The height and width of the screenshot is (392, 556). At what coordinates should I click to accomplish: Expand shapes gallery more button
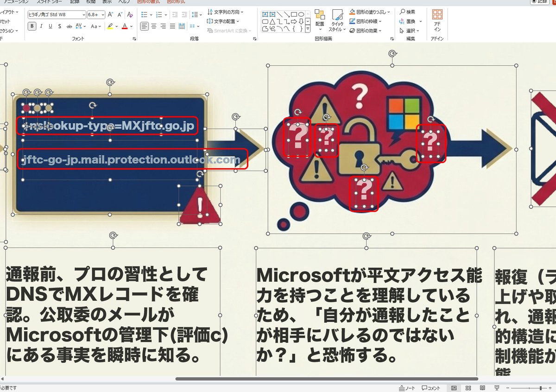[308, 29]
